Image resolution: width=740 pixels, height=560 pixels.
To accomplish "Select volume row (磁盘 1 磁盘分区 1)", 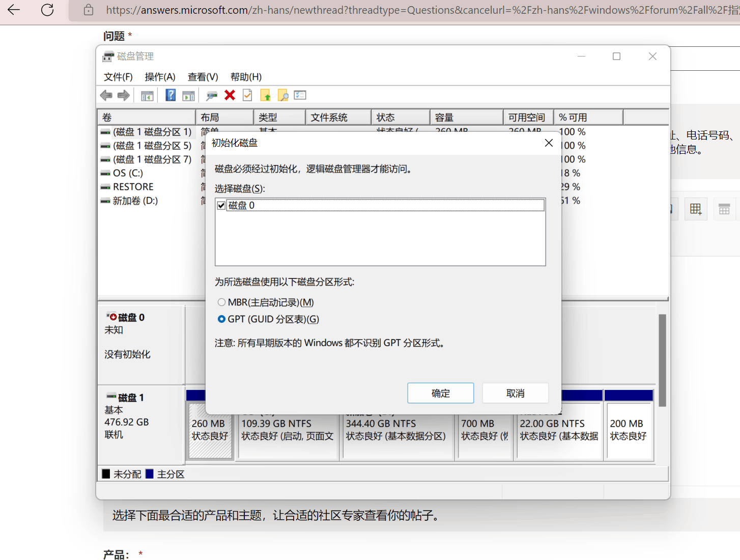I will pos(147,132).
